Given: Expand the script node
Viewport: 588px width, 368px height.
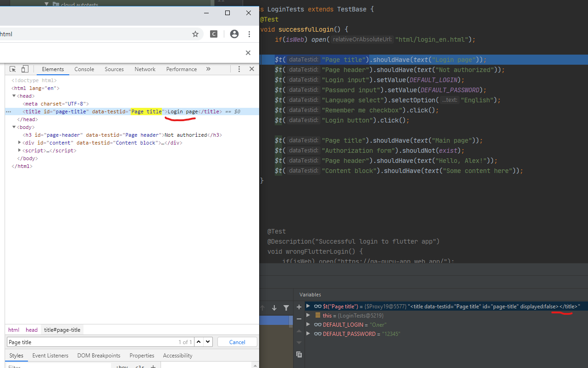Looking at the screenshot, I should [x=20, y=151].
